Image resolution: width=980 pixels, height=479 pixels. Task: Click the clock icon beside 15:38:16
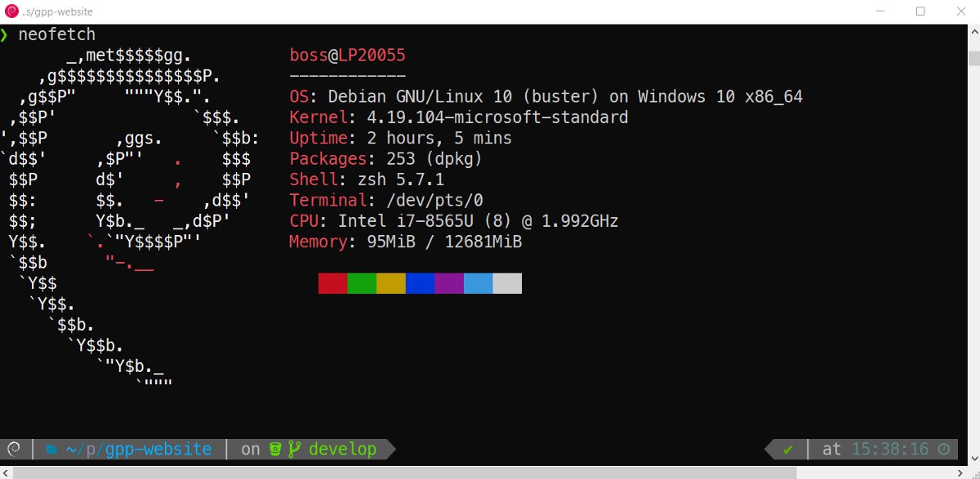click(x=944, y=449)
